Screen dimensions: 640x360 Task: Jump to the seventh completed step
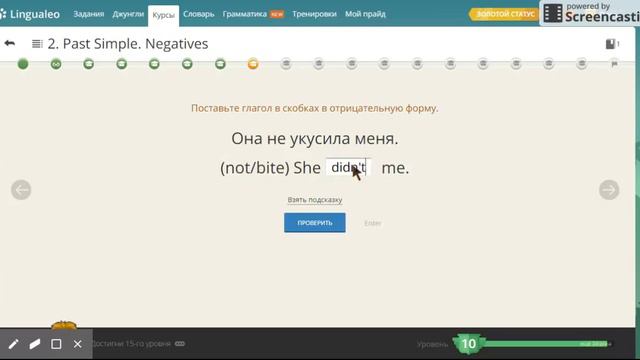pos(220,64)
